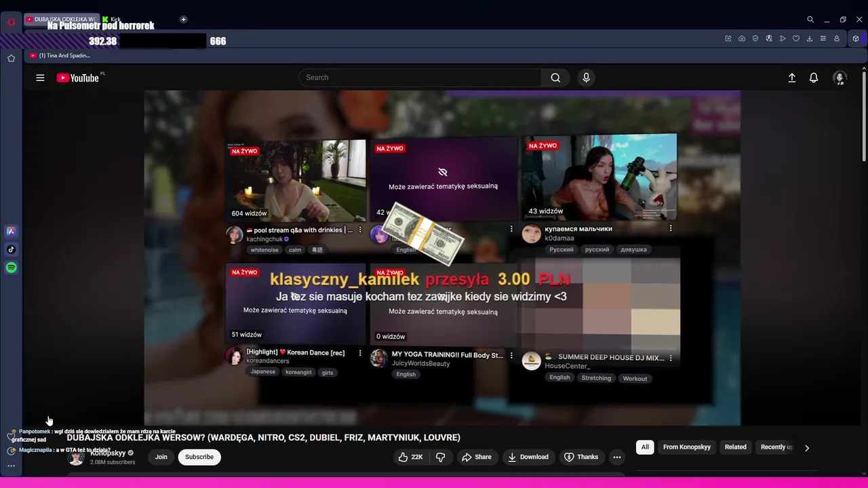Open the YouTube Create upload icon
868x488 pixels.
[791, 78]
